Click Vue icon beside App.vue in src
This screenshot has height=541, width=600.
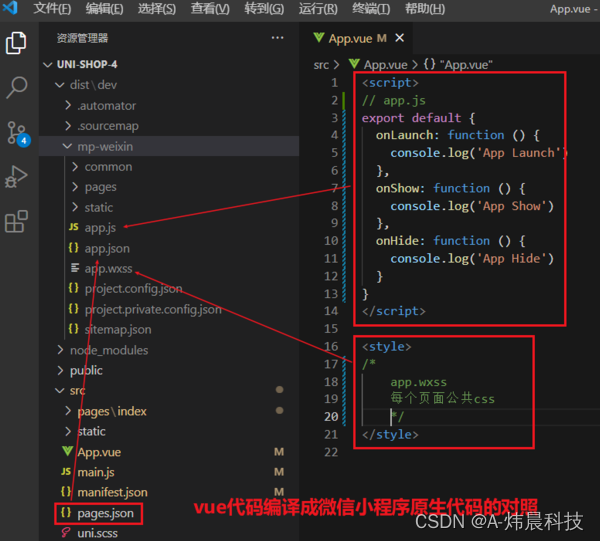pyautogui.click(x=68, y=451)
